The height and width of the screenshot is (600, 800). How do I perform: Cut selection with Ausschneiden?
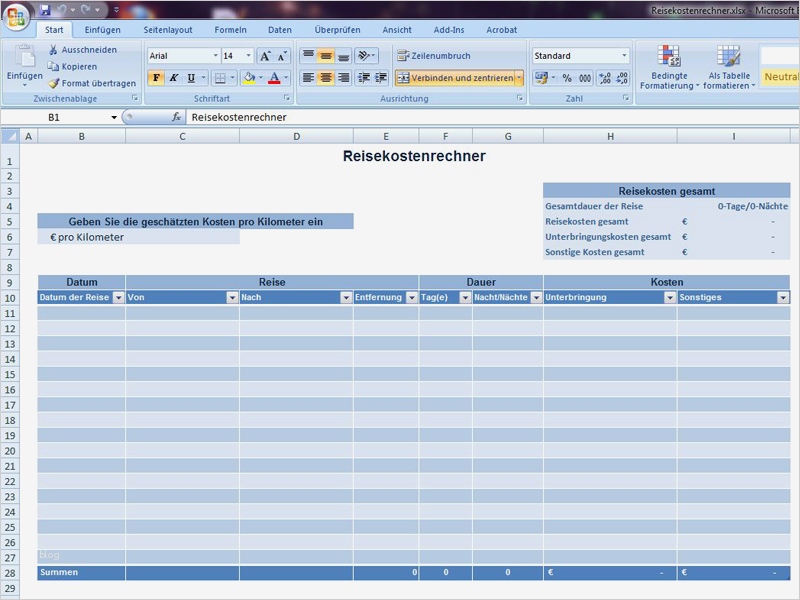point(83,49)
